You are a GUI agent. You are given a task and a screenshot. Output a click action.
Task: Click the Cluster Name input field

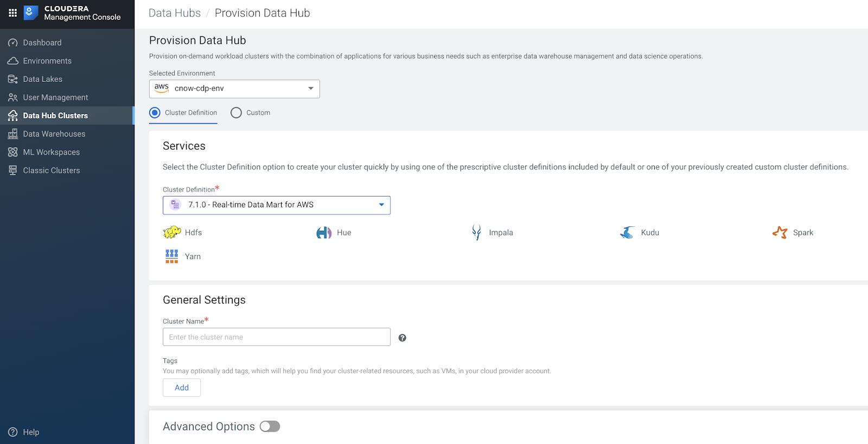277,337
